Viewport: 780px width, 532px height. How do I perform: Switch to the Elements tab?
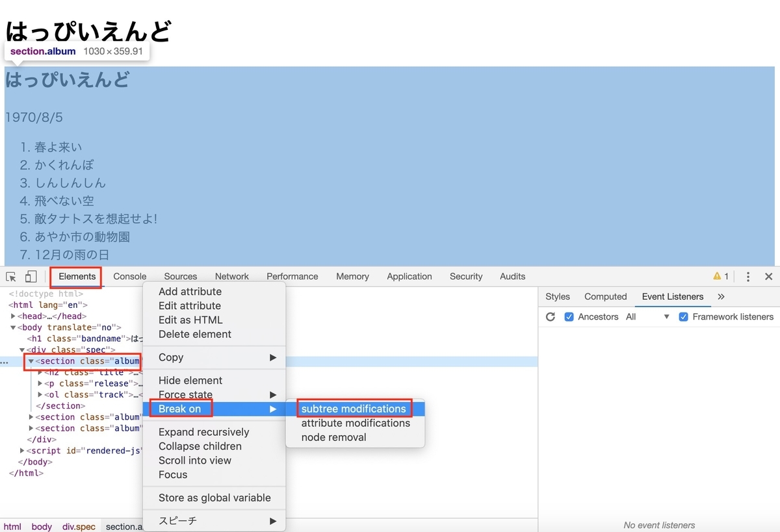click(x=77, y=277)
